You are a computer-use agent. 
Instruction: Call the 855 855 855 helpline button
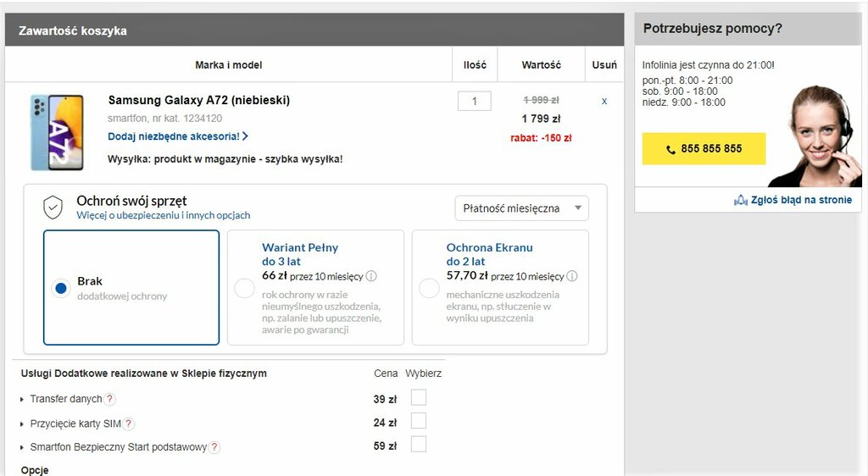tap(704, 148)
